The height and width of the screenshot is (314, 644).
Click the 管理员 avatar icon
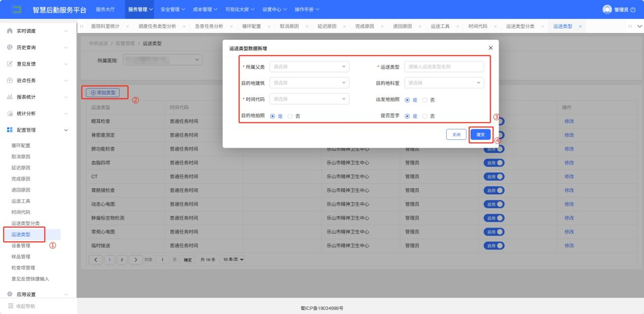606,10
